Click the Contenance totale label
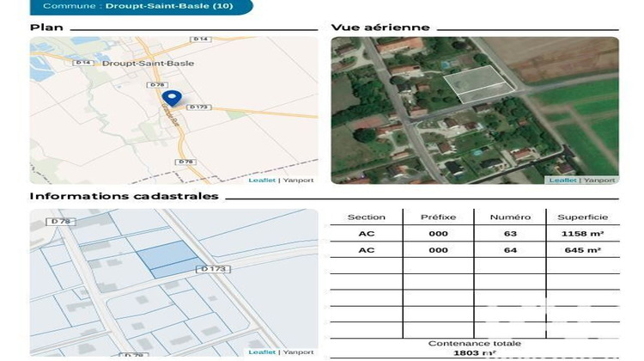The height and width of the screenshot is (361, 644). tap(474, 343)
